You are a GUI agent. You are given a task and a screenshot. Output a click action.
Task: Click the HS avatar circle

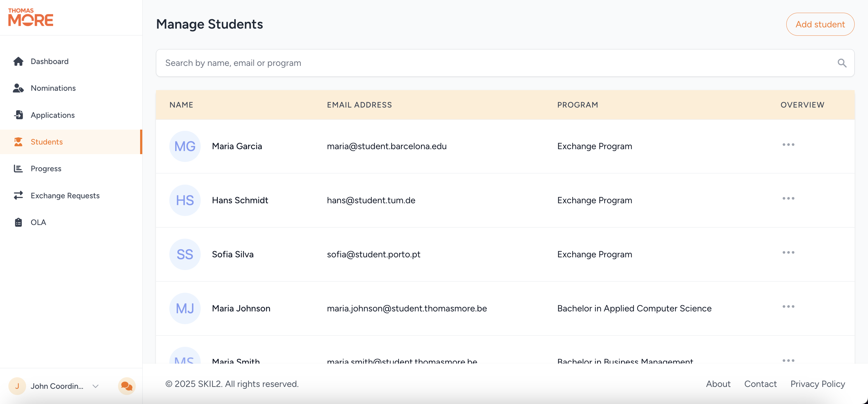[185, 200]
